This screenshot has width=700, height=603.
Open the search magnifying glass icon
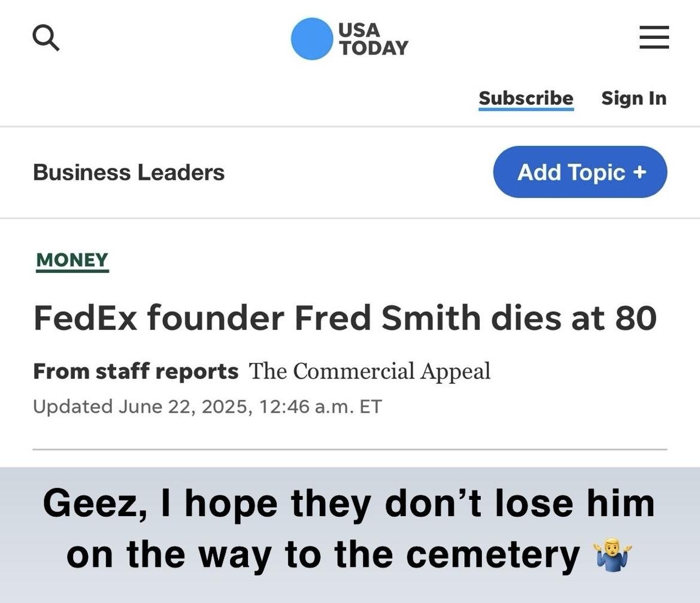46,38
